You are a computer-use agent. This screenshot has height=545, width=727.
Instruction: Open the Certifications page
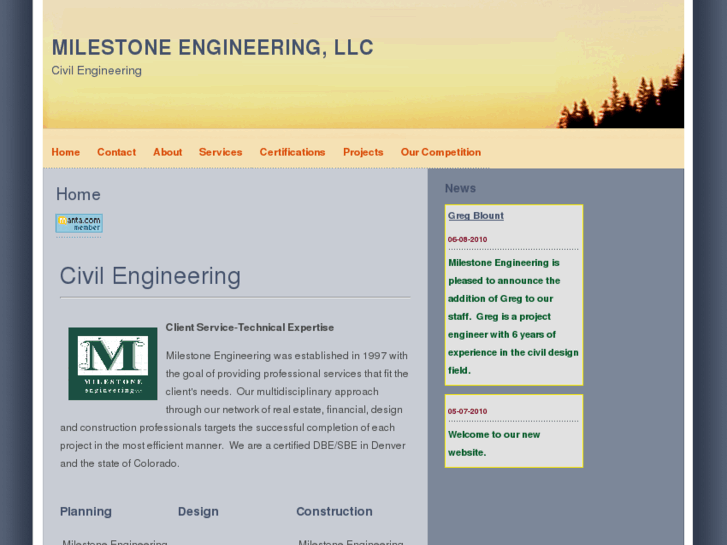tap(292, 152)
